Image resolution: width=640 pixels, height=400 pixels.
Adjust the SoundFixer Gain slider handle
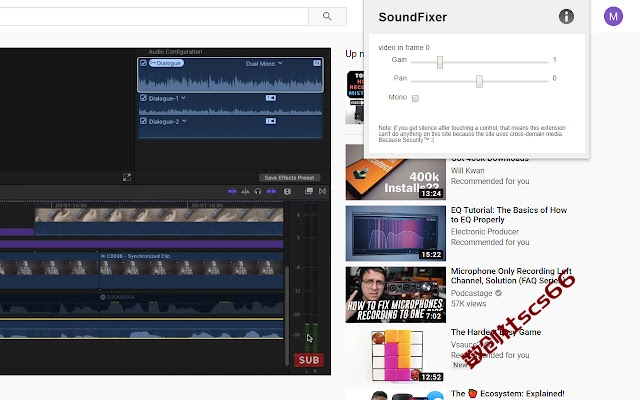440,62
